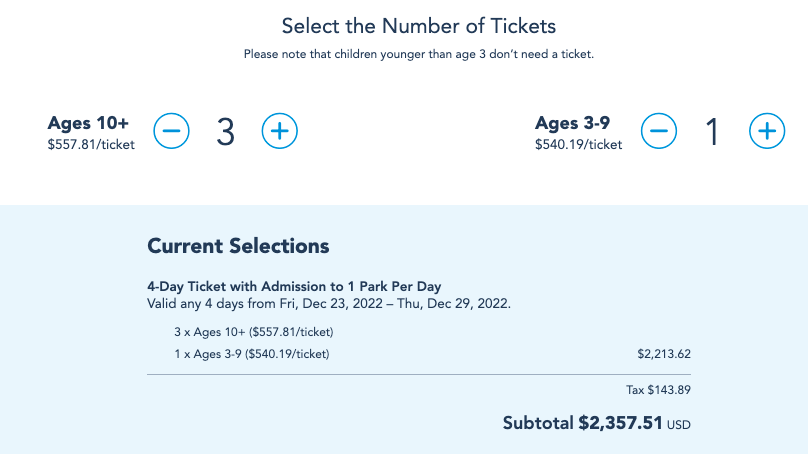Image resolution: width=808 pixels, height=454 pixels.
Task: Click the Ages 3-9 quantity number 1
Action: [713, 132]
